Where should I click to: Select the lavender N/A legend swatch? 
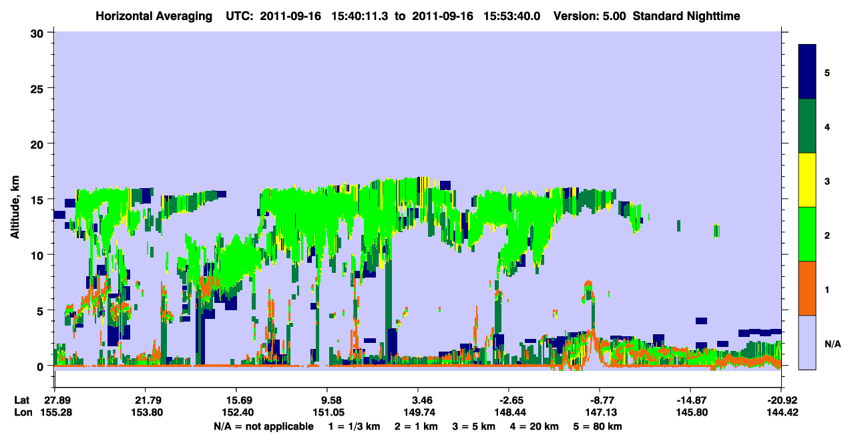click(807, 342)
